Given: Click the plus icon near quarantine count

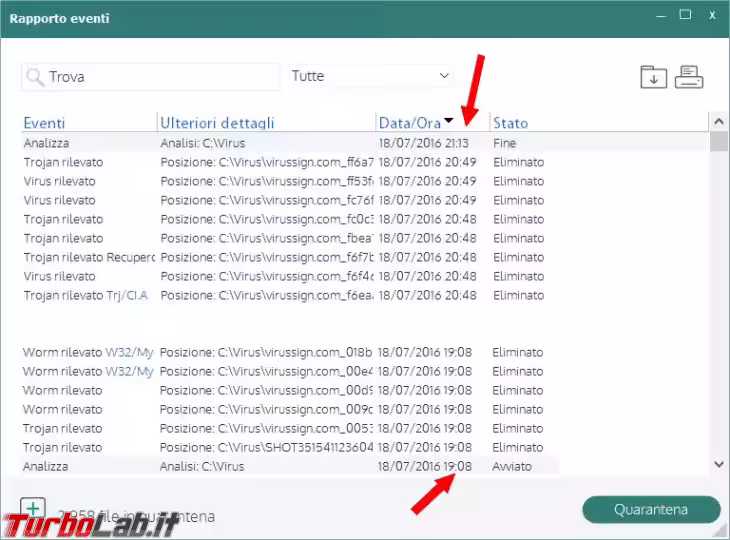Looking at the screenshot, I should (33, 509).
